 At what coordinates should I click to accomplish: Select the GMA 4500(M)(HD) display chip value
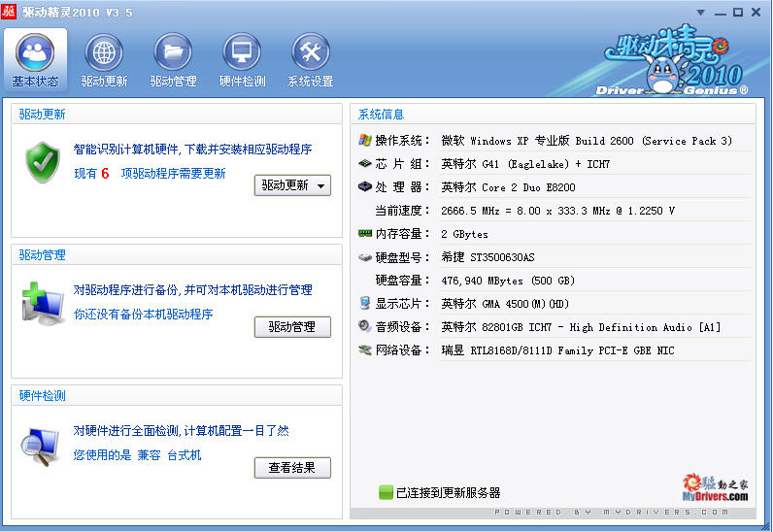(x=505, y=304)
